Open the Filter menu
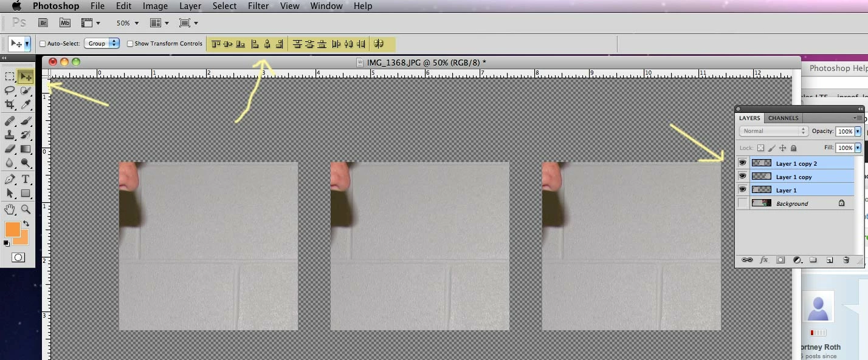Viewport: 868px width, 360px height. [258, 6]
